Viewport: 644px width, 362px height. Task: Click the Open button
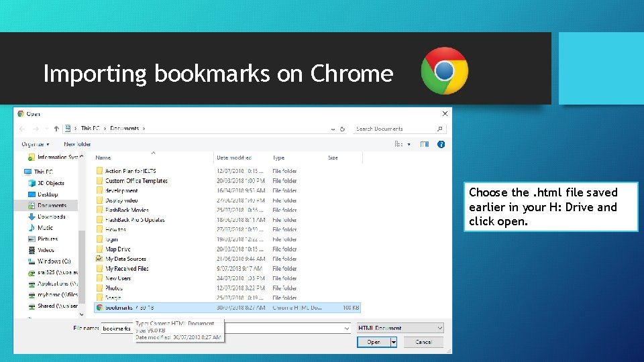point(374,342)
